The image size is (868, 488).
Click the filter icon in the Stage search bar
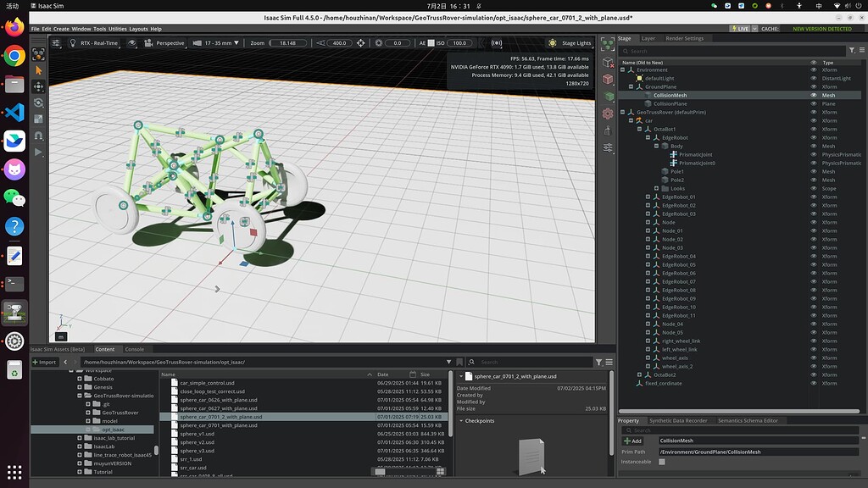pyautogui.click(x=852, y=51)
